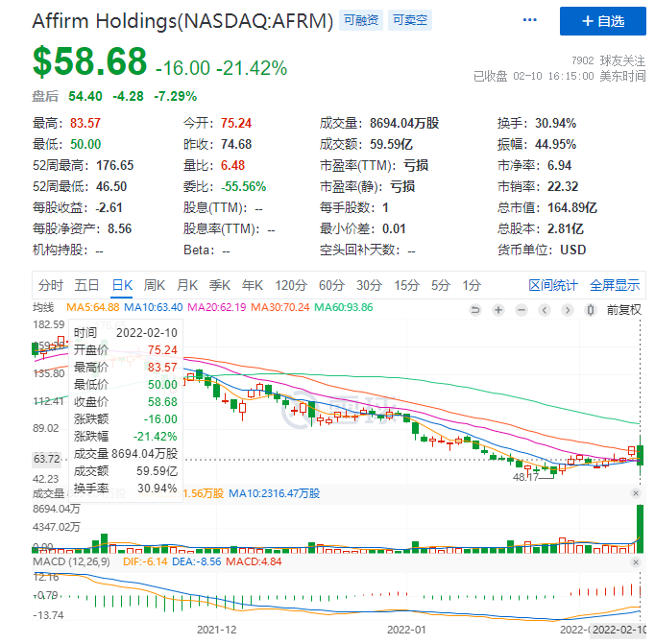Switch to 30分 interval tab

(x=369, y=285)
